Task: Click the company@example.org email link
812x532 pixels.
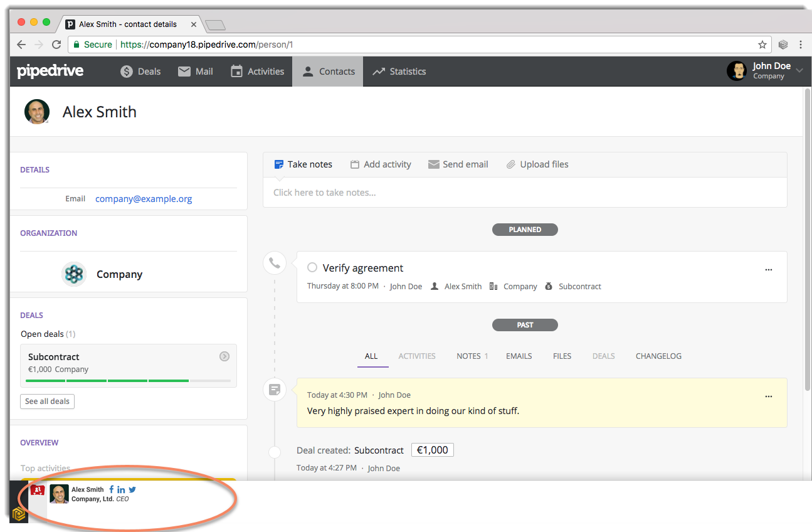Action: 144,199
